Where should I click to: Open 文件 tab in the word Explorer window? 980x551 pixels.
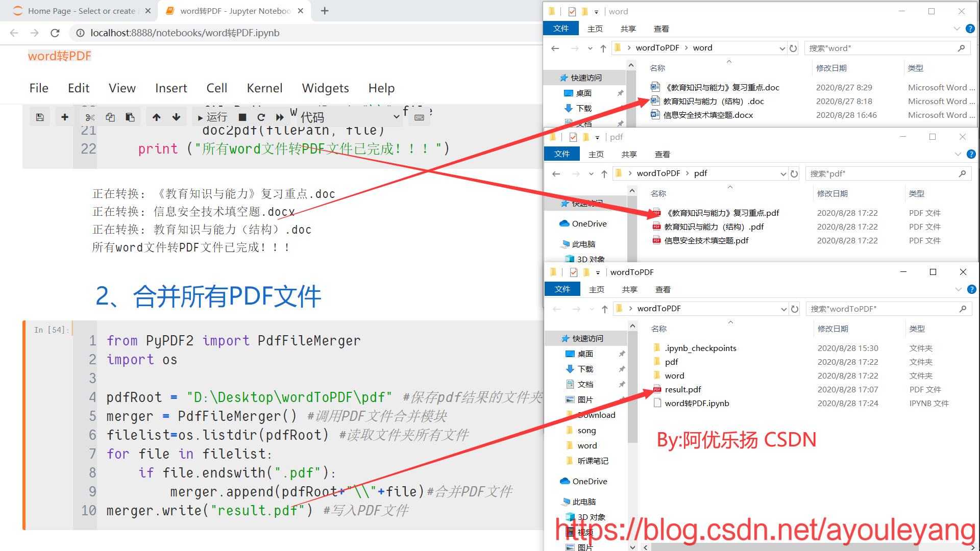pos(561,29)
